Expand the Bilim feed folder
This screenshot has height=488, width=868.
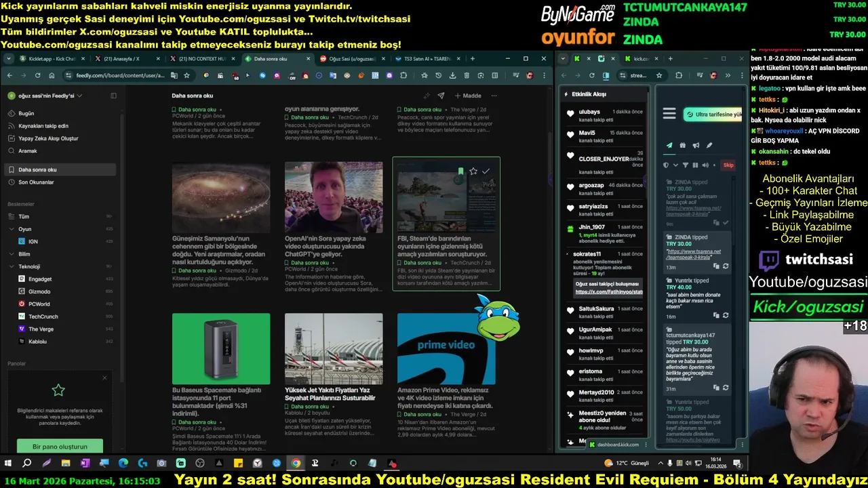[x=12, y=254]
